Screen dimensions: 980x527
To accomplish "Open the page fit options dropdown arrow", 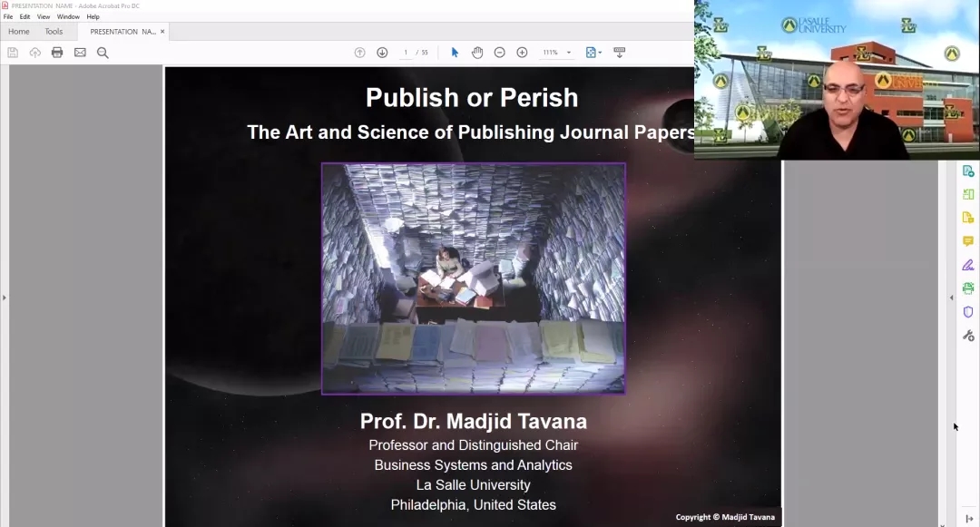I will coord(600,53).
